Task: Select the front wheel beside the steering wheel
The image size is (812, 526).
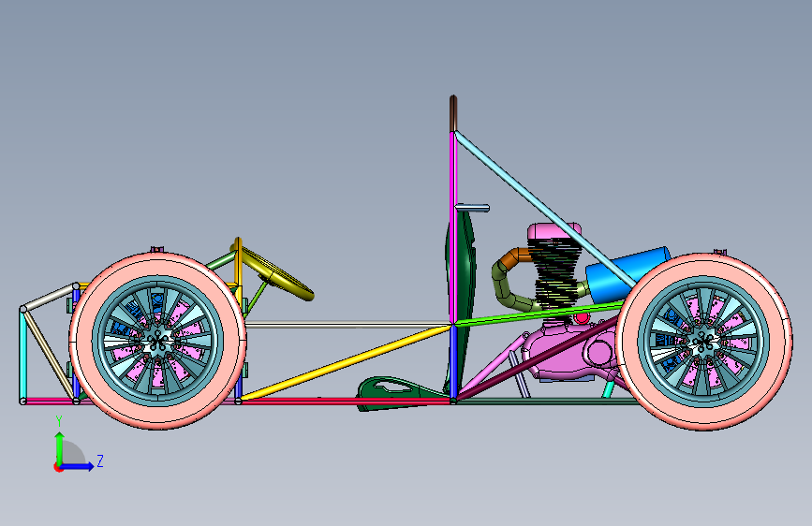Action: (157, 341)
